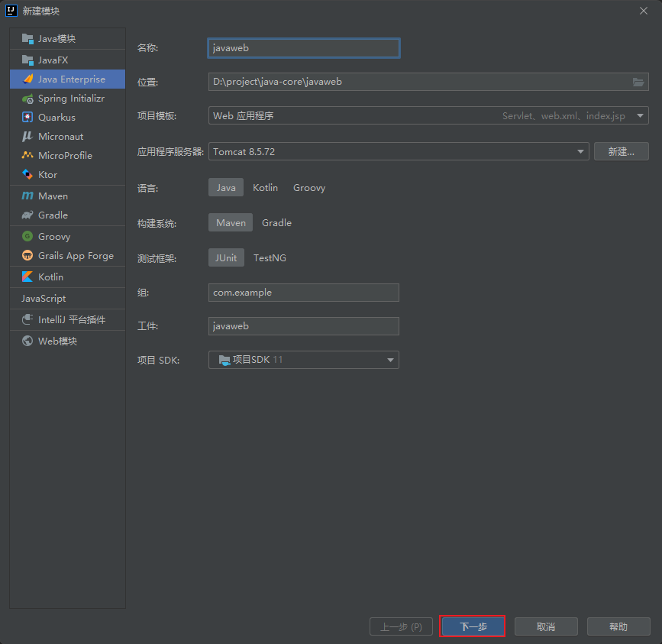The width and height of the screenshot is (662, 644).
Task: Select Ktor in the module list
Action: click(67, 174)
